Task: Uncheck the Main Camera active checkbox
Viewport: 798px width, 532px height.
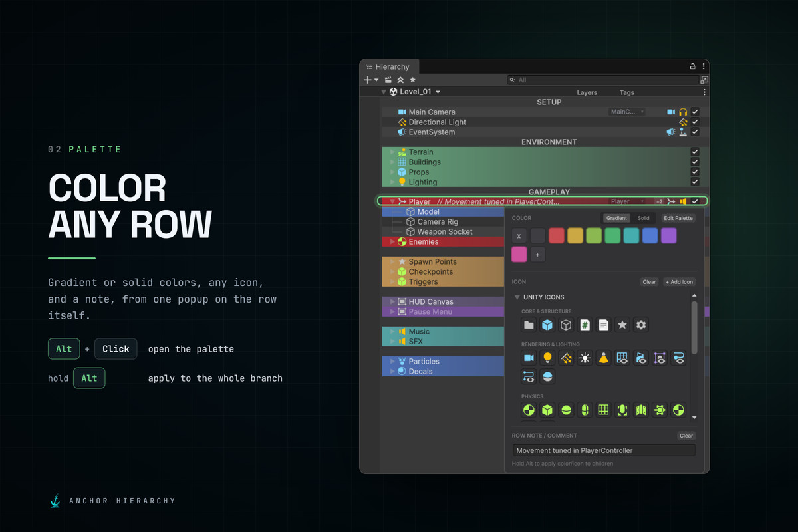Action: click(695, 112)
